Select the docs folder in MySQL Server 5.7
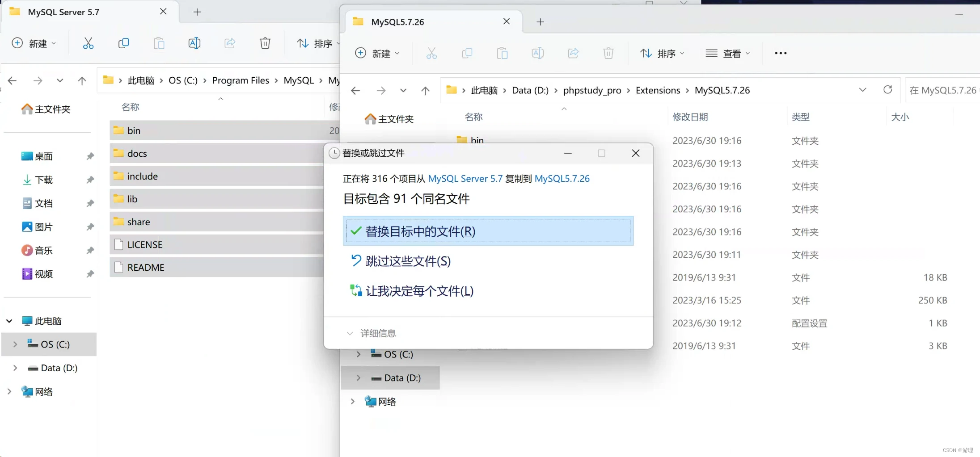The image size is (980, 457). click(x=216, y=153)
